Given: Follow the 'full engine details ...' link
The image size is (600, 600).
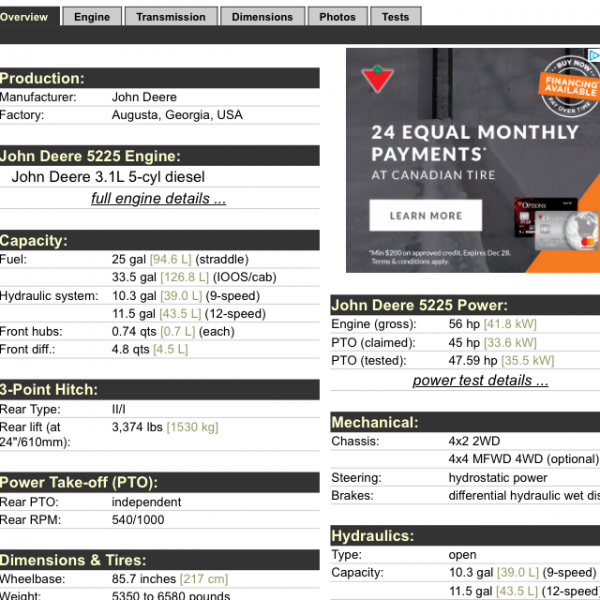Looking at the screenshot, I should click(158, 198).
